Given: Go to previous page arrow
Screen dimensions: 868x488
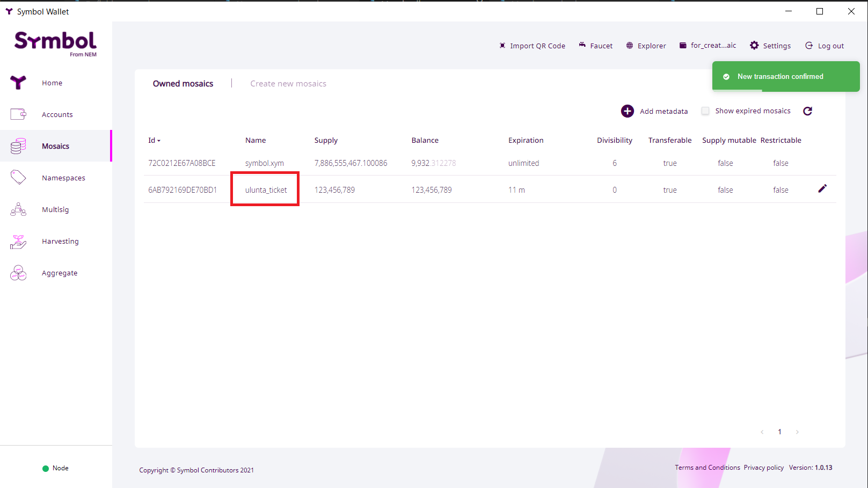Looking at the screenshot, I should 762,432.
